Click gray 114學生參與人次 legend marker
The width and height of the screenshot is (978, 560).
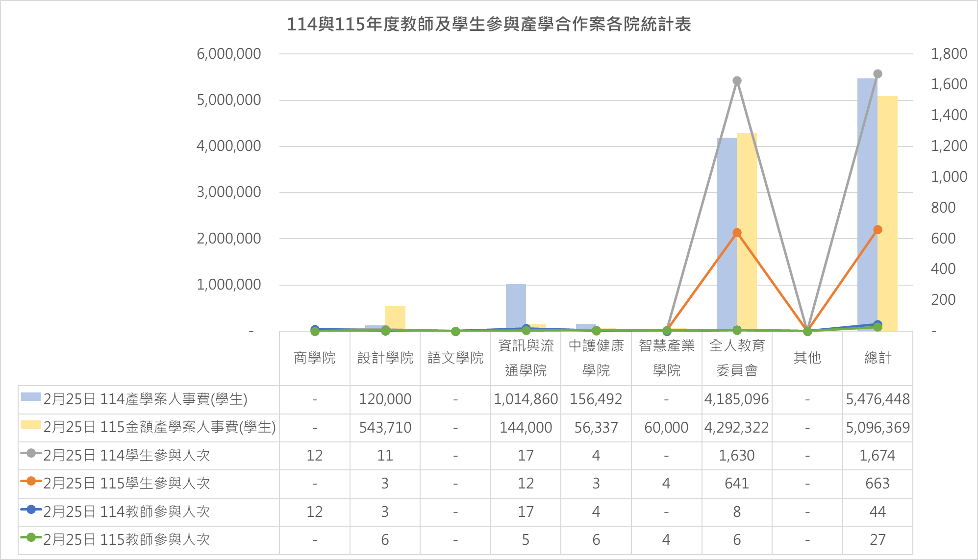(31, 453)
